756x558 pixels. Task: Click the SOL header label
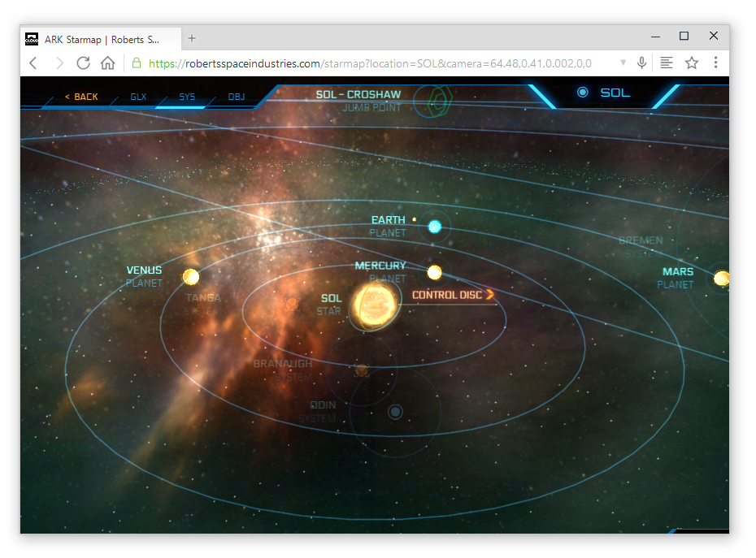point(615,93)
